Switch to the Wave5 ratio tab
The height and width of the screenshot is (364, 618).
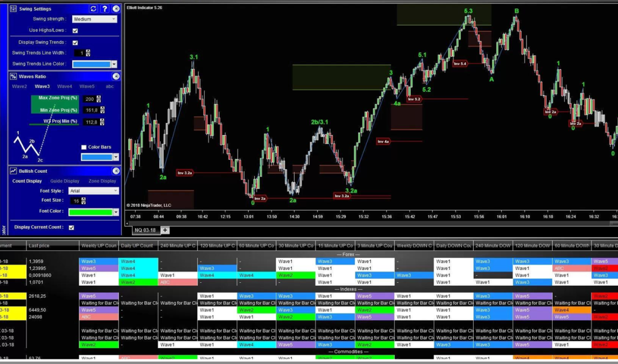click(x=87, y=86)
